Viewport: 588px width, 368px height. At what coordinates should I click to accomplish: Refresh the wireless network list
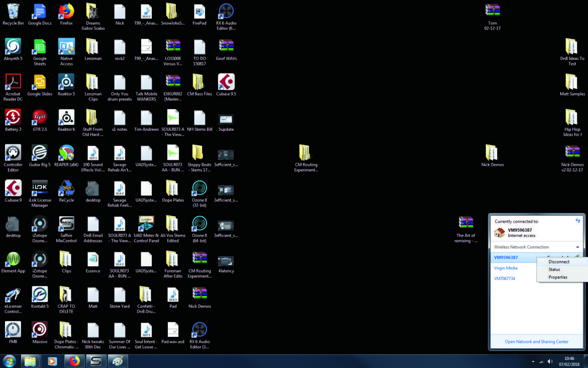(x=577, y=221)
